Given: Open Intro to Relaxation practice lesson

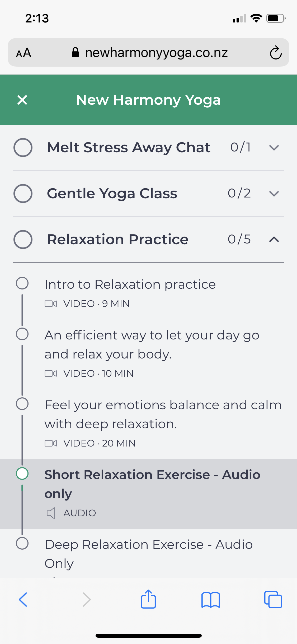Looking at the screenshot, I should [x=130, y=285].
